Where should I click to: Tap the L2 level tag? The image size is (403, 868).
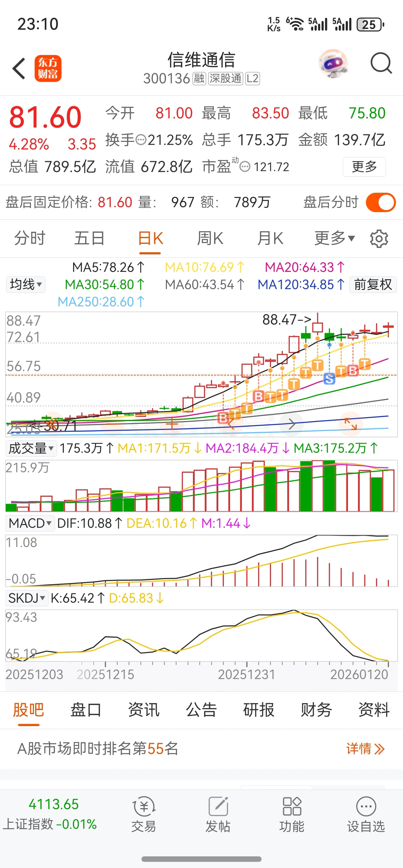click(x=253, y=78)
